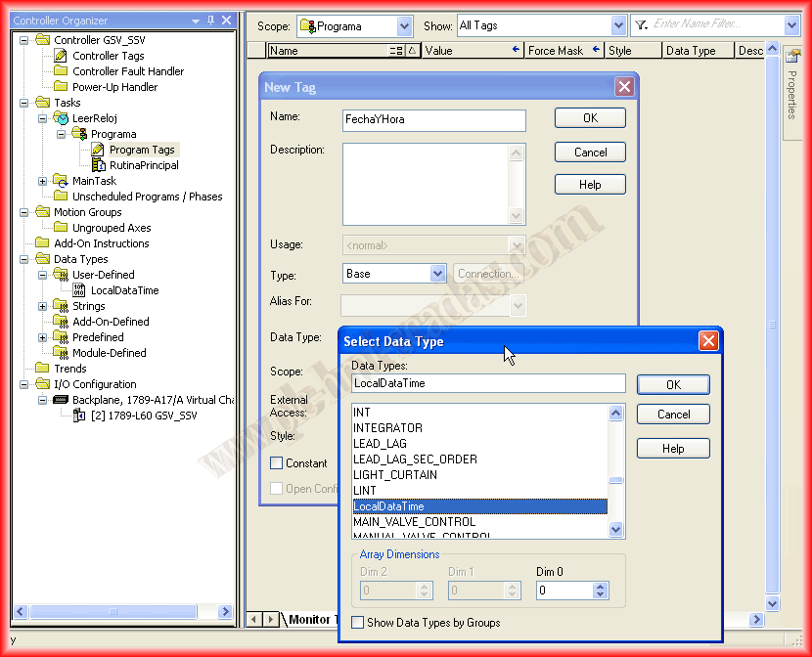The width and height of the screenshot is (812, 657).
Task: Click the name filter funnel icon
Action: pos(641,25)
